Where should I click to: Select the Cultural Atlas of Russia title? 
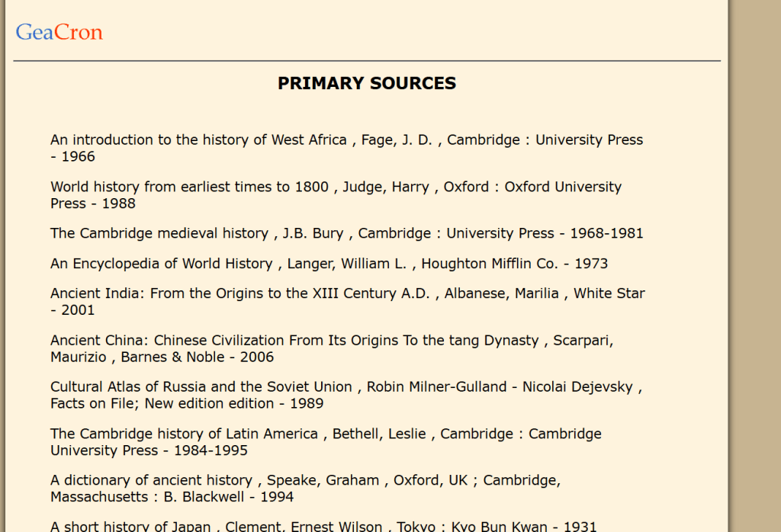(201, 387)
